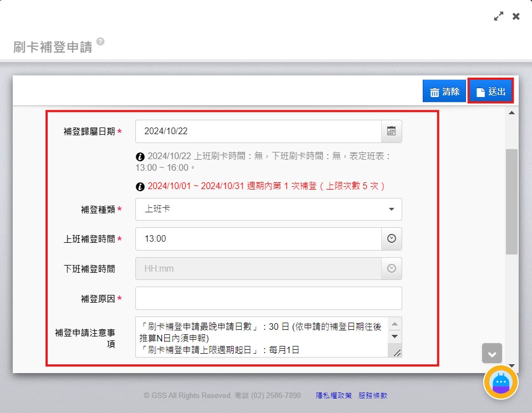Viewport: 532px width, 413px height.
Task: Click the clock icon for 上班補登時間
Action: tap(391, 239)
